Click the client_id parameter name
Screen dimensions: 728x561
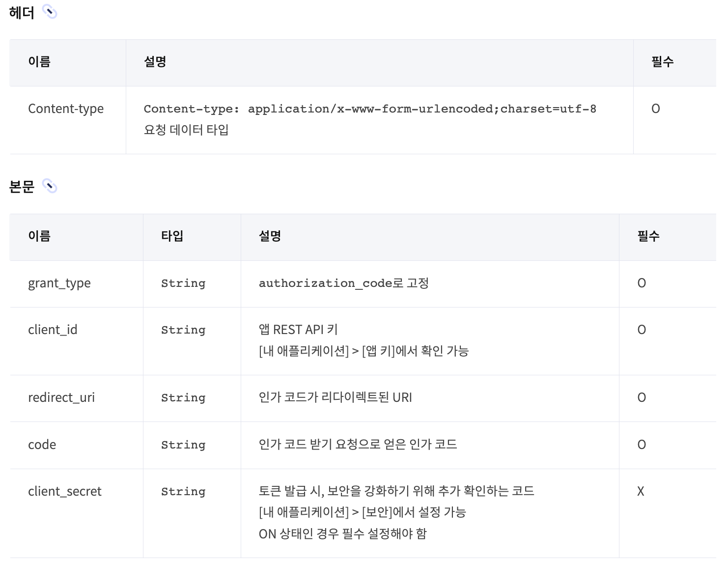tap(53, 330)
